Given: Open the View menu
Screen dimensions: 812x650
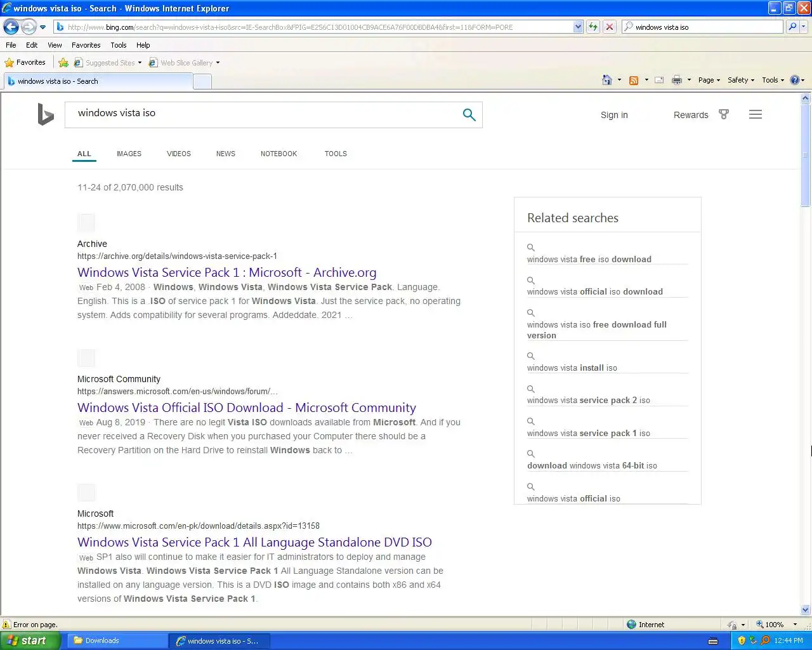Looking at the screenshot, I should pyautogui.click(x=55, y=45).
